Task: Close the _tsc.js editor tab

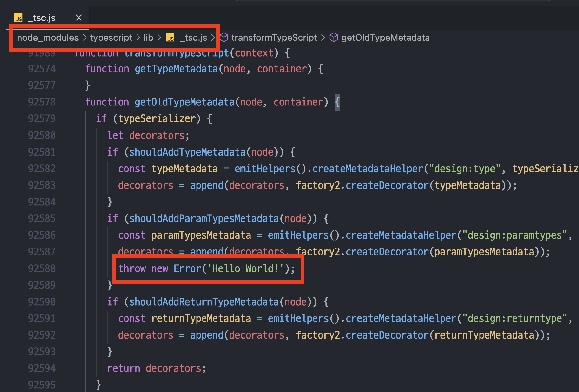Action: pos(79,18)
